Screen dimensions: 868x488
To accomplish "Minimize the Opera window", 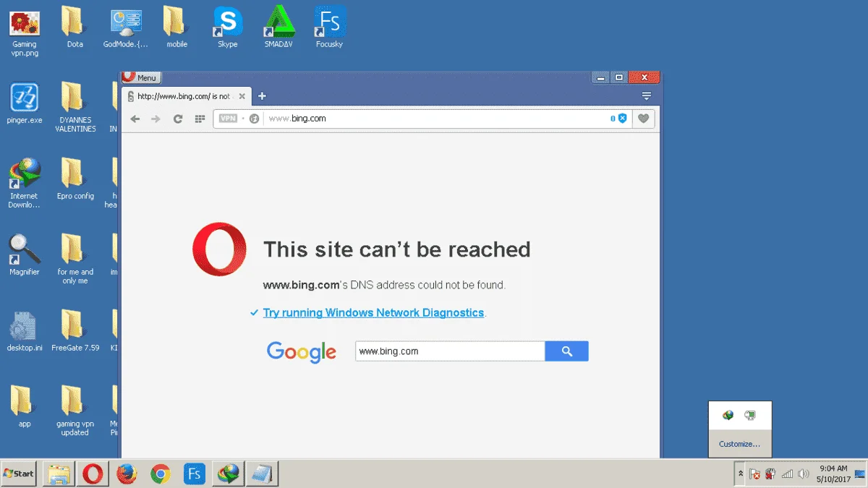I will pos(600,77).
